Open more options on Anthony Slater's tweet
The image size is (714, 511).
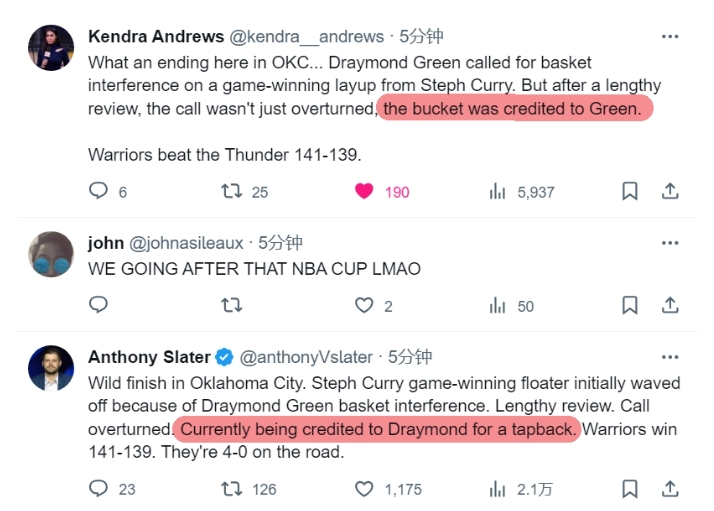click(x=670, y=357)
